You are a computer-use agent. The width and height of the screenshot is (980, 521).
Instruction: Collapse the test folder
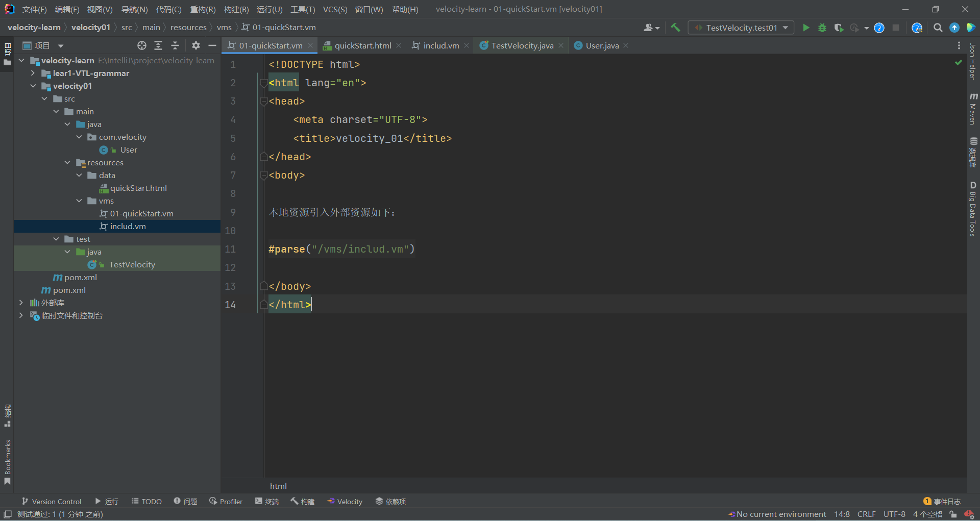click(x=56, y=239)
